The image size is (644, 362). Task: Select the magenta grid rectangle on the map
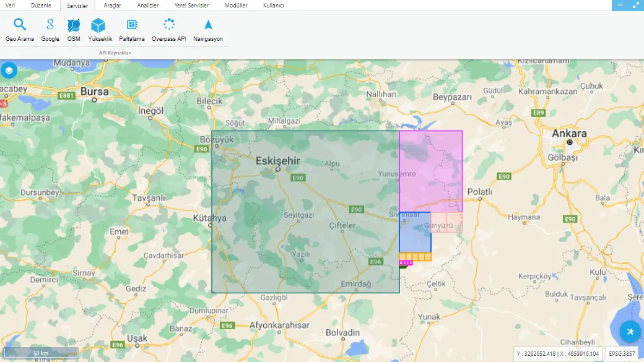pyautogui.click(x=431, y=171)
